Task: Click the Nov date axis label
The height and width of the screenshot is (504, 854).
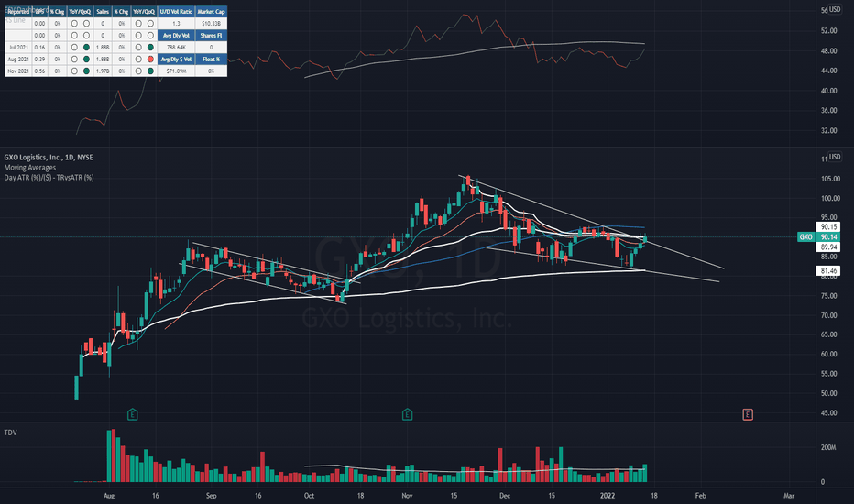Action: [407, 496]
